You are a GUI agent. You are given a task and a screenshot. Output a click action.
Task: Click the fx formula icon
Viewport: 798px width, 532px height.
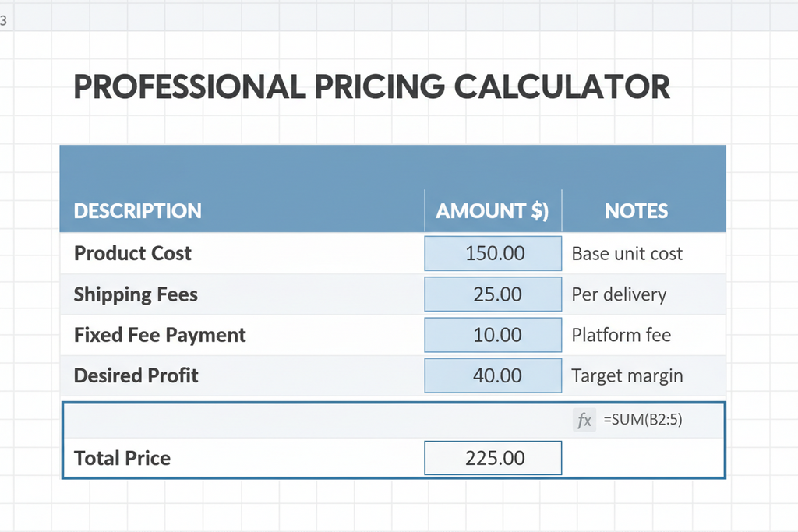[584, 420]
